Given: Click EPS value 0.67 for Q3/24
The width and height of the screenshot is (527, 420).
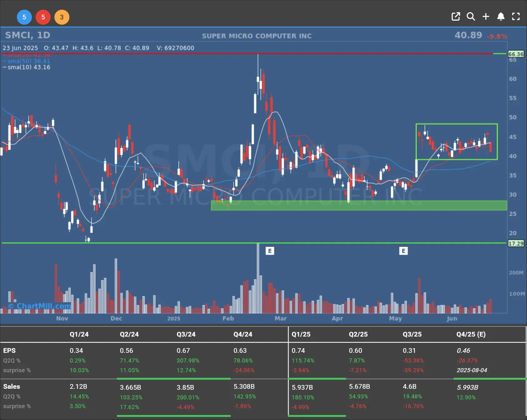Looking at the screenshot, I should point(183,350).
